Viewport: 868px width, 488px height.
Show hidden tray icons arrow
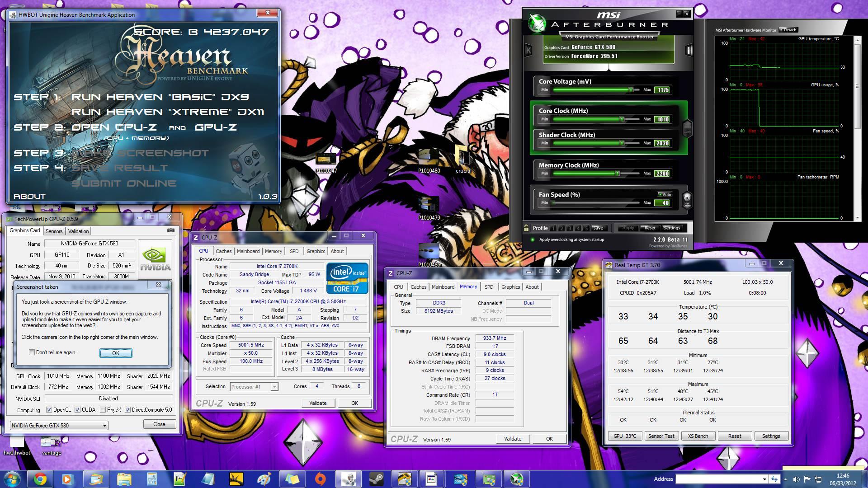[786, 479]
